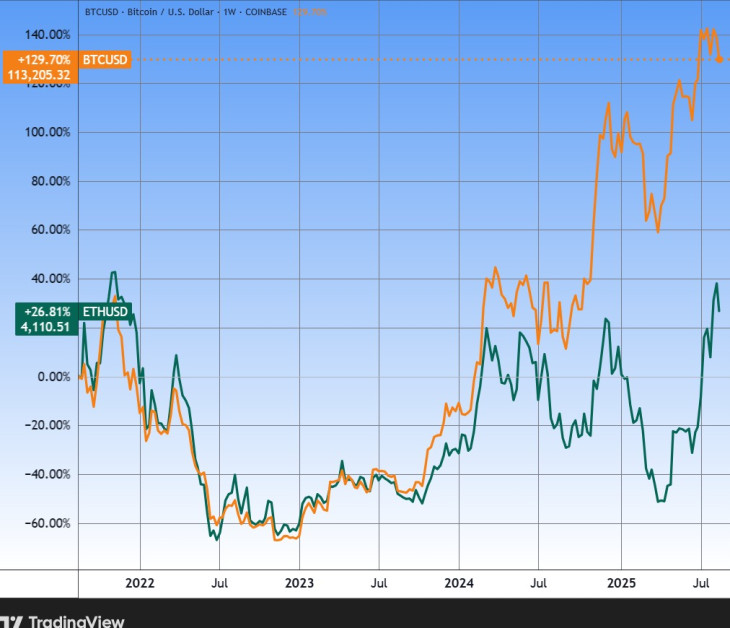The width and height of the screenshot is (730, 628).
Task: Click the −40.00% axis label
Action: [x=47, y=474]
